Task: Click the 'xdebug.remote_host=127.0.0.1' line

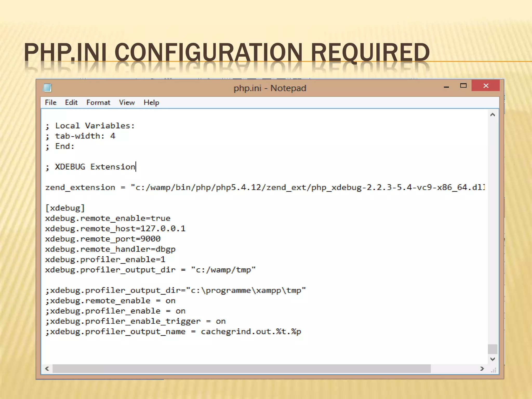Action: coord(115,229)
